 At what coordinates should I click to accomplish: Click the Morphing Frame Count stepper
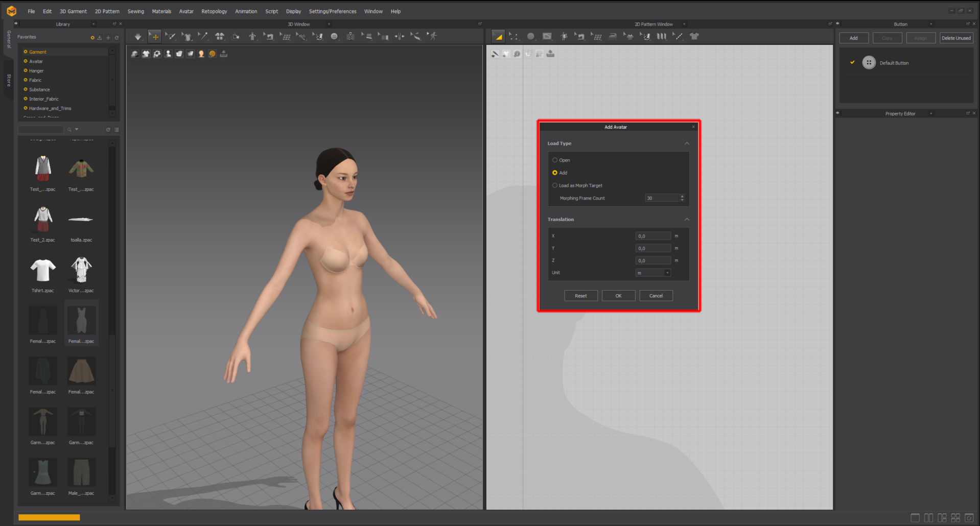tap(682, 198)
